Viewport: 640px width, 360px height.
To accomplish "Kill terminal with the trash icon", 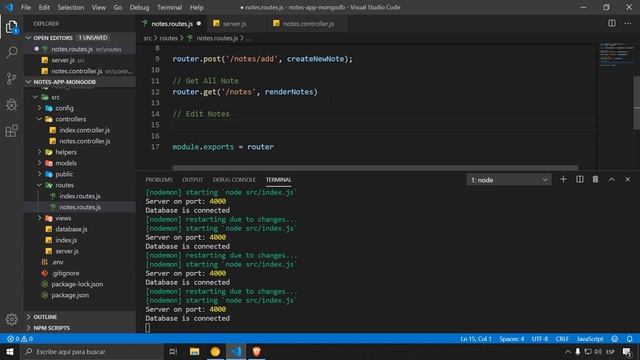I will point(596,179).
